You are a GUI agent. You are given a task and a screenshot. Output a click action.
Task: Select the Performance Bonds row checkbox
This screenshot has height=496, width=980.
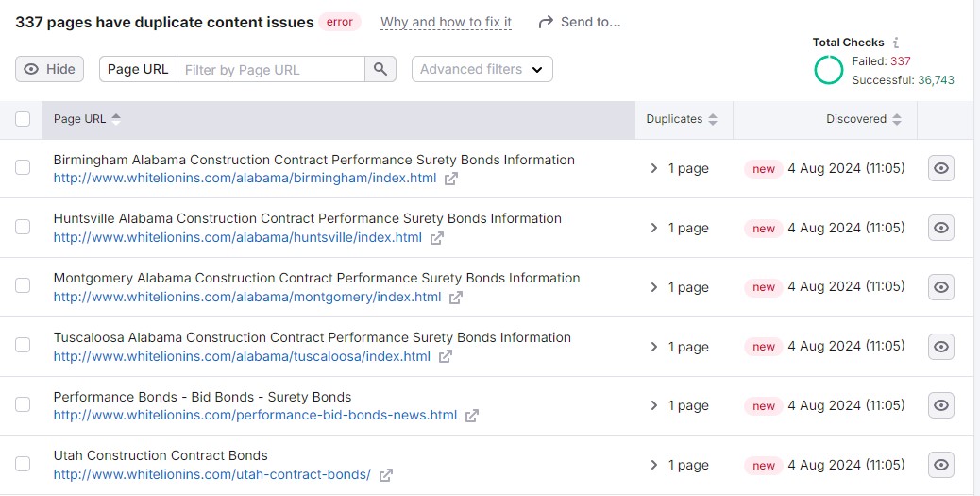23,405
